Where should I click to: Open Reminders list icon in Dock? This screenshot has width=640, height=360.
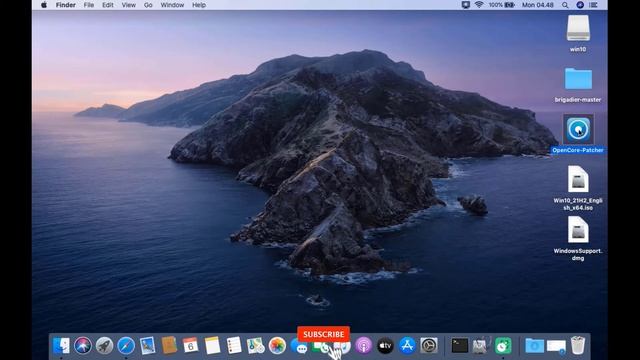tap(234, 346)
